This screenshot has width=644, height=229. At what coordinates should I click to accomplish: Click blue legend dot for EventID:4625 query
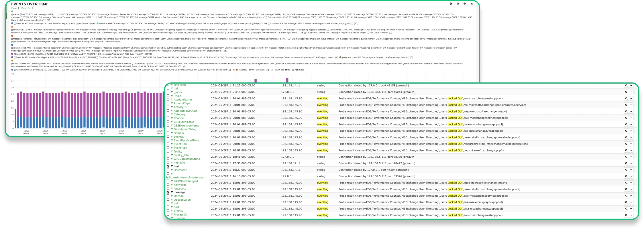[12, 23]
